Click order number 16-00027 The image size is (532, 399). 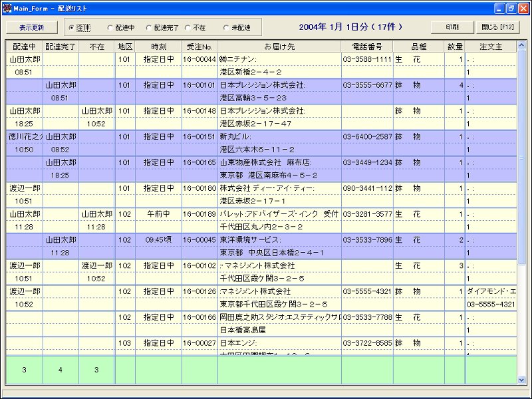(199, 342)
